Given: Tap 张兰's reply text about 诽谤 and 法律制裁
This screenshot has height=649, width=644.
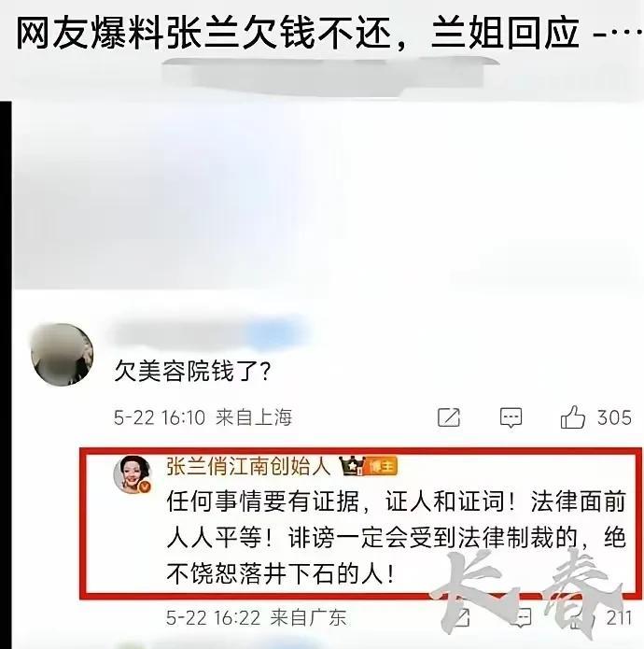Looking at the screenshot, I should pos(396,538).
